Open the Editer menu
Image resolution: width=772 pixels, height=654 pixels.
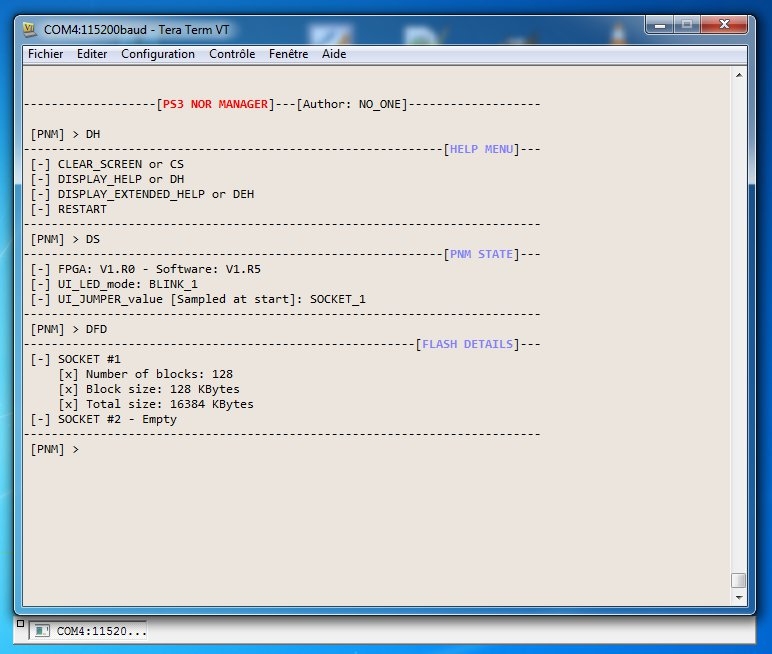(92, 54)
